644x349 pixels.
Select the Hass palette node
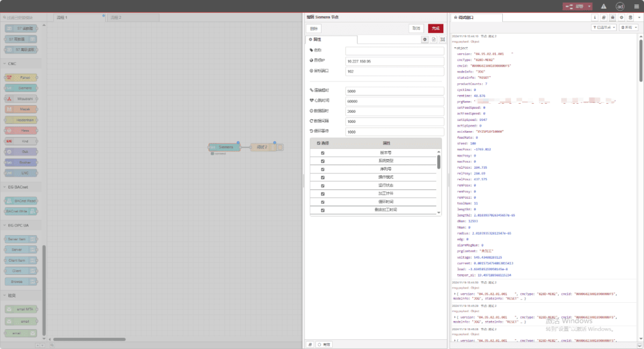pyautogui.click(x=21, y=130)
